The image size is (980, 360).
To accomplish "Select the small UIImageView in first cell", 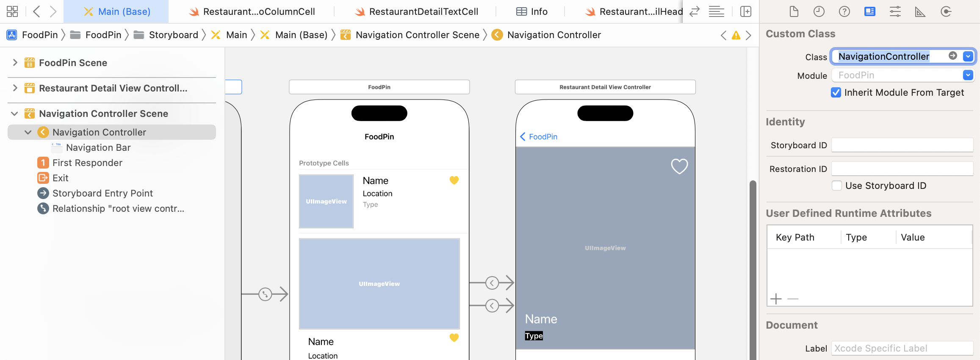I will 326,201.
